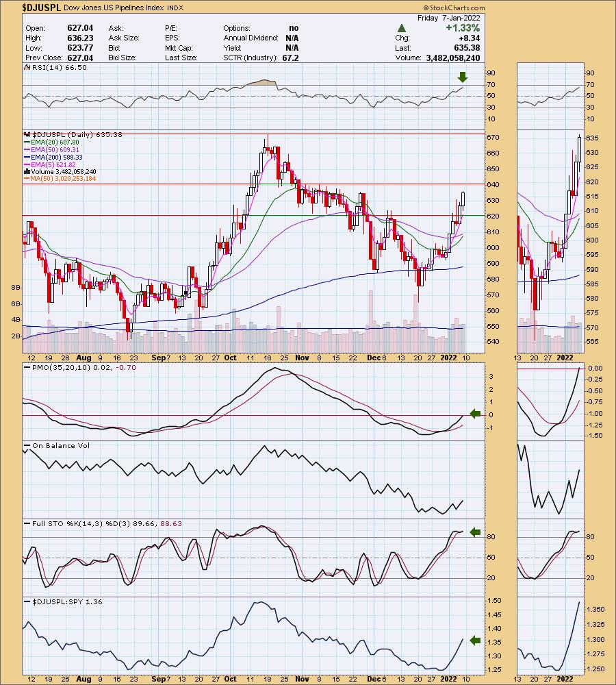Click the Open value 627.04
The height and width of the screenshot is (685, 616).
pyautogui.click(x=80, y=28)
